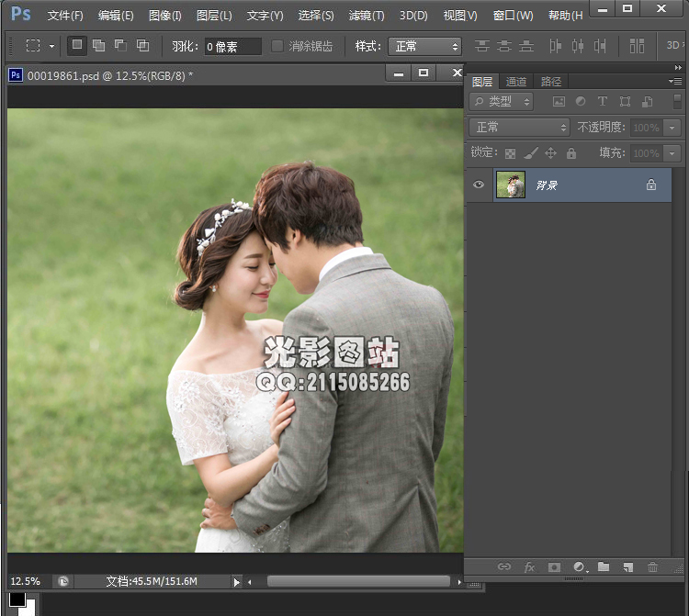The image size is (689, 616).
Task: Click the delete layer trash icon
Action: point(653,567)
